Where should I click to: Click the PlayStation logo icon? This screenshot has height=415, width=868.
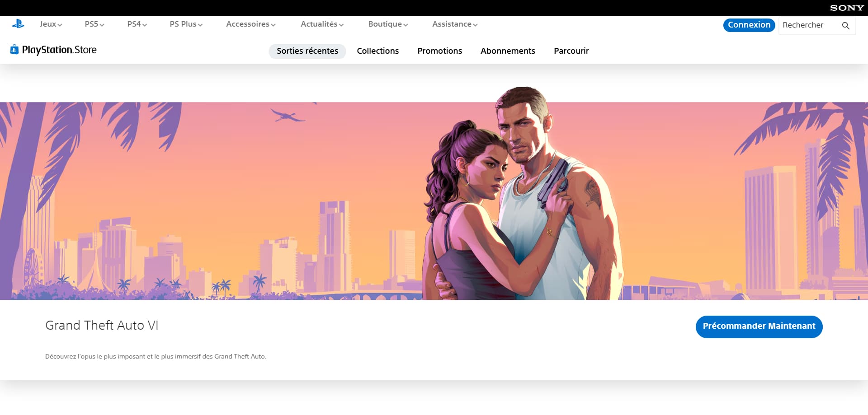click(x=18, y=24)
